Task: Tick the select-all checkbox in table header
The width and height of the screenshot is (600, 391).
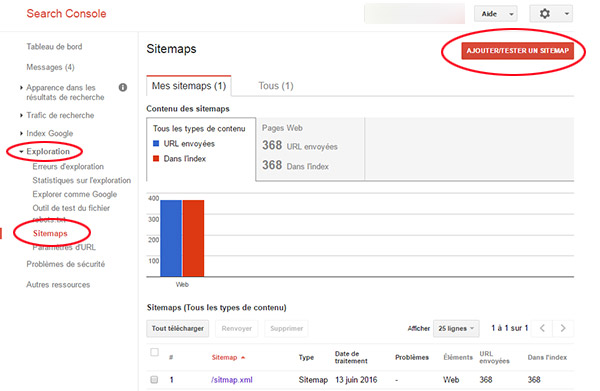Action: (x=155, y=352)
